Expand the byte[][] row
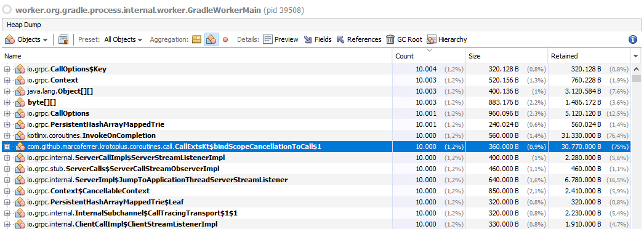 [x=7, y=102]
